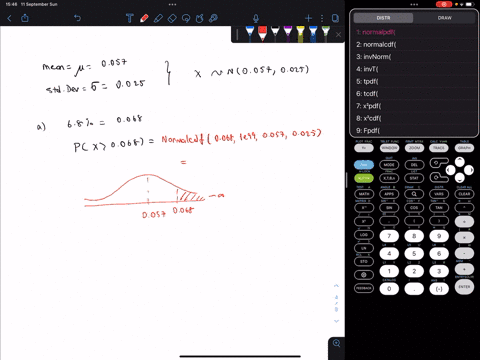Select 6: tcdf( entry
This screenshot has height=360, width=480.
coord(413,94)
